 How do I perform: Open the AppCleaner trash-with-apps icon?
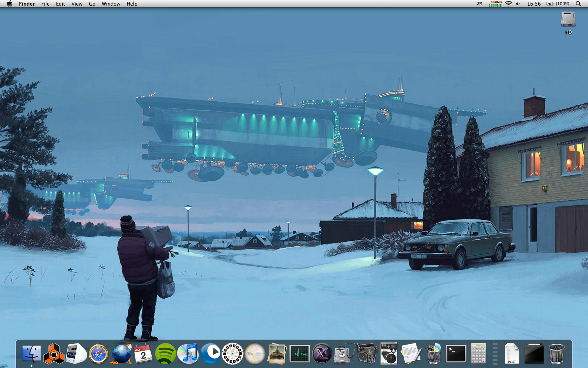tap(434, 354)
